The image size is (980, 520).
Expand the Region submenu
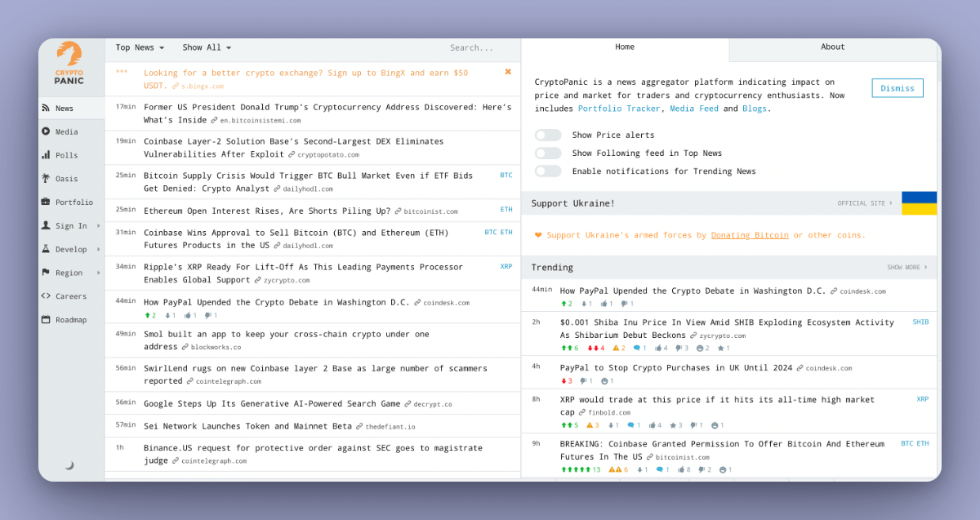tap(99, 273)
